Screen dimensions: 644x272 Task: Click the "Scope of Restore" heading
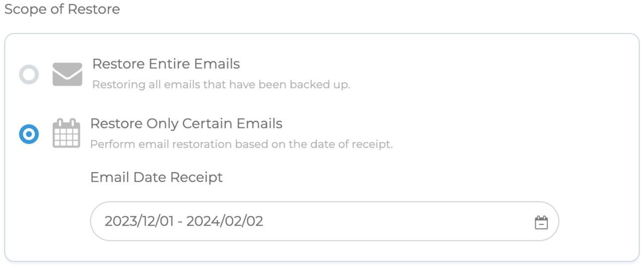[62, 9]
